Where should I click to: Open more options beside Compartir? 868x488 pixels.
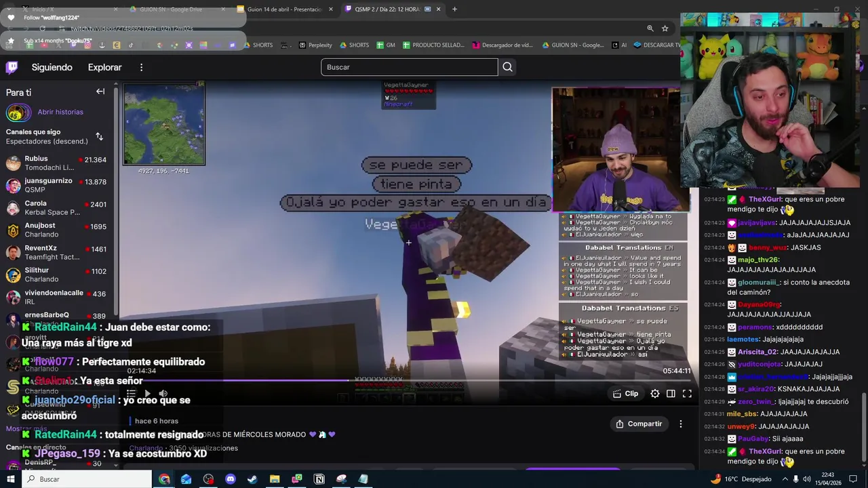coord(681,424)
